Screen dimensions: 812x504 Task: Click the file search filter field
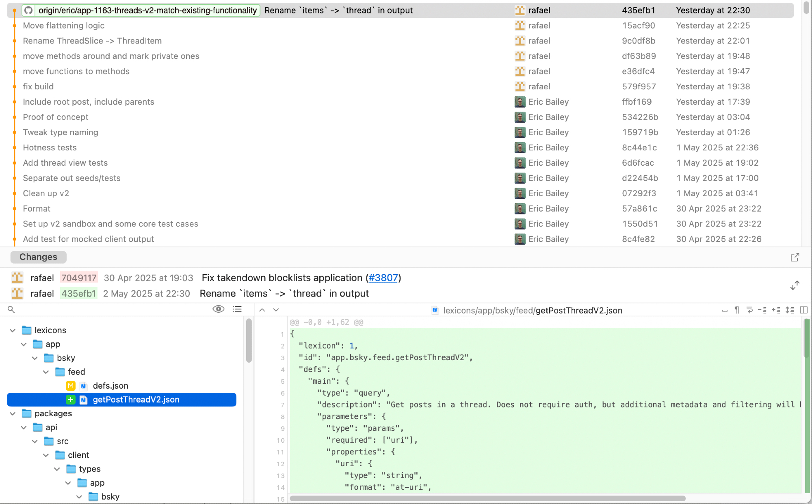click(x=110, y=309)
